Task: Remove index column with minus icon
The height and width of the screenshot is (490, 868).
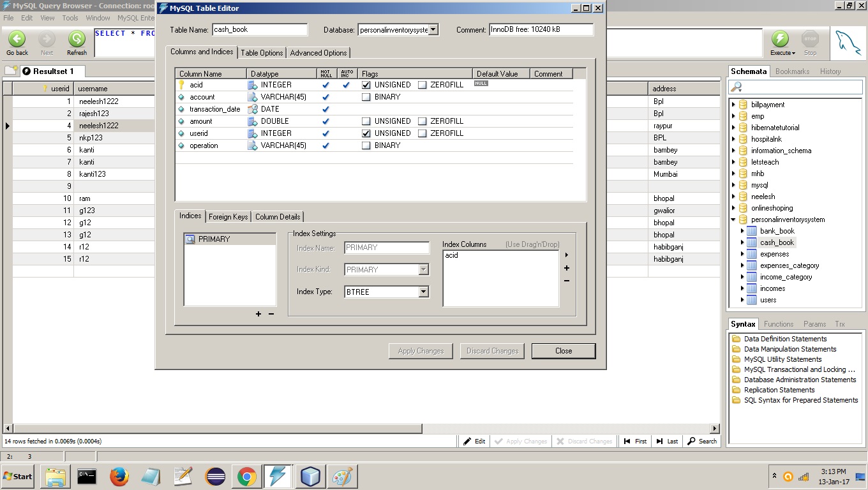Action: coord(567,281)
